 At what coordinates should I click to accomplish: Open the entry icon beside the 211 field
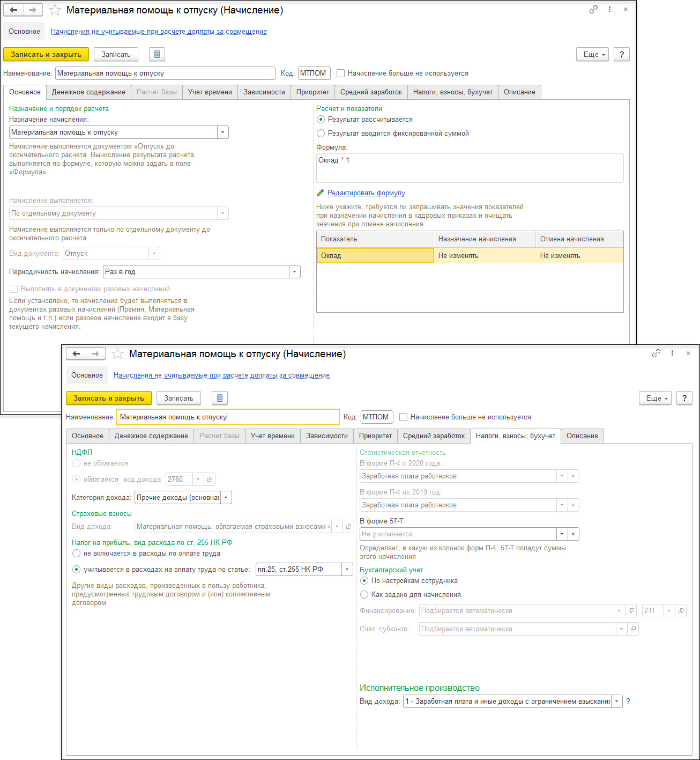pyautogui.click(x=681, y=611)
